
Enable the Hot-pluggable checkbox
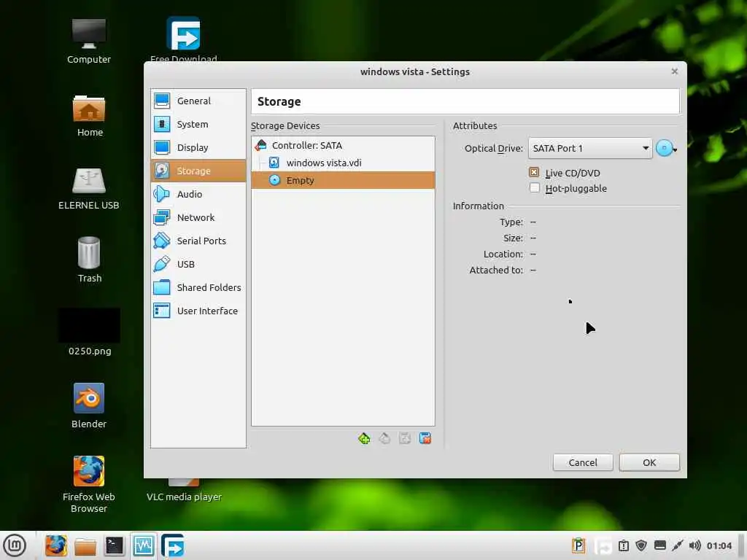(534, 188)
